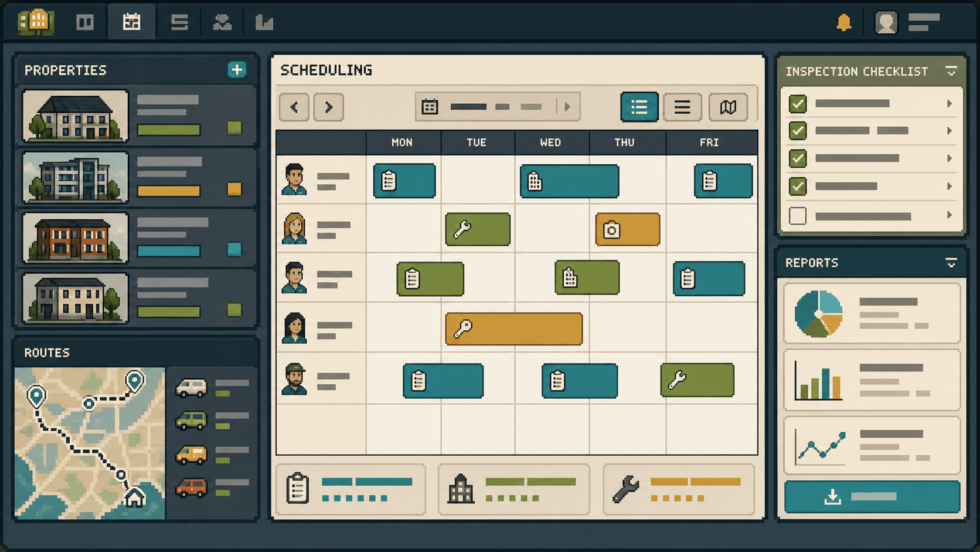Click the orange status swatch on second property

pos(234,189)
